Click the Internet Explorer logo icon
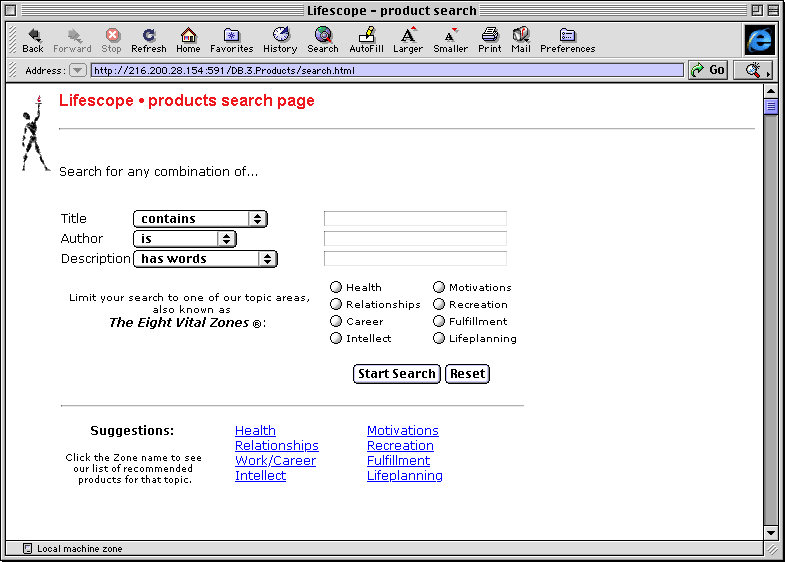This screenshot has height=562, width=785. (759, 40)
